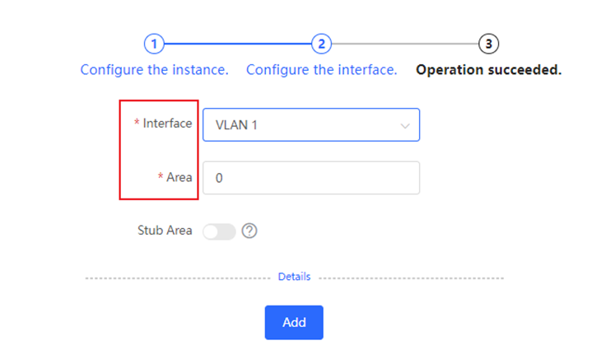Click the gray progress line before step 3
The width and height of the screenshot is (592, 364).
(x=405, y=44)
